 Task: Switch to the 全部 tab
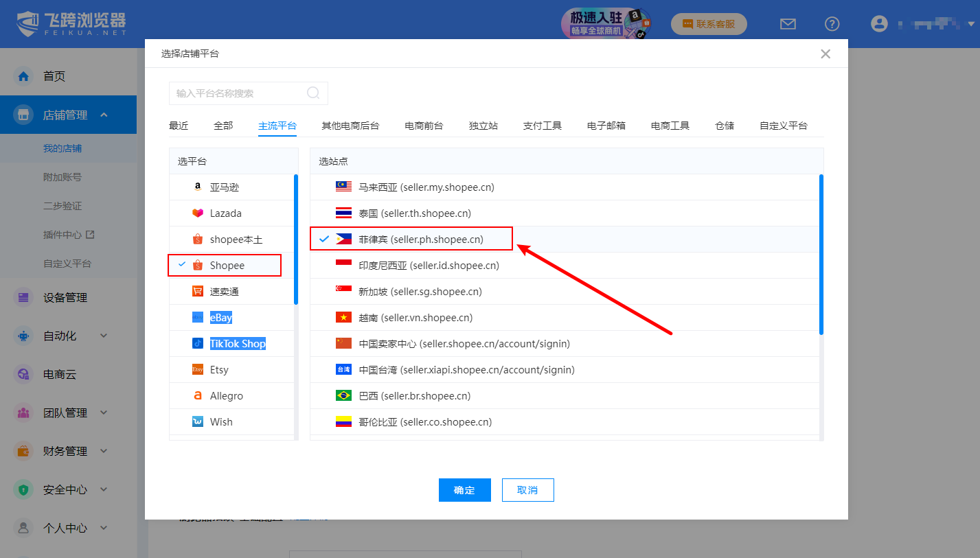[223, 126]
